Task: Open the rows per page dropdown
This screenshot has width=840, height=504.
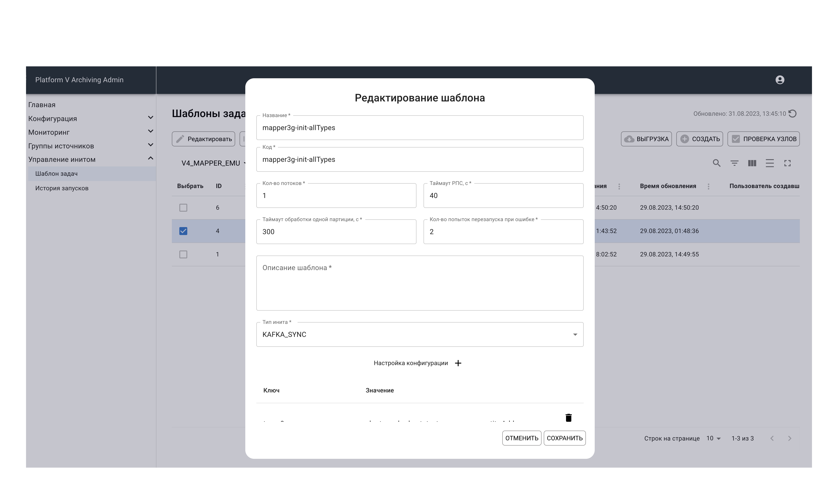Action: [713, 439]
